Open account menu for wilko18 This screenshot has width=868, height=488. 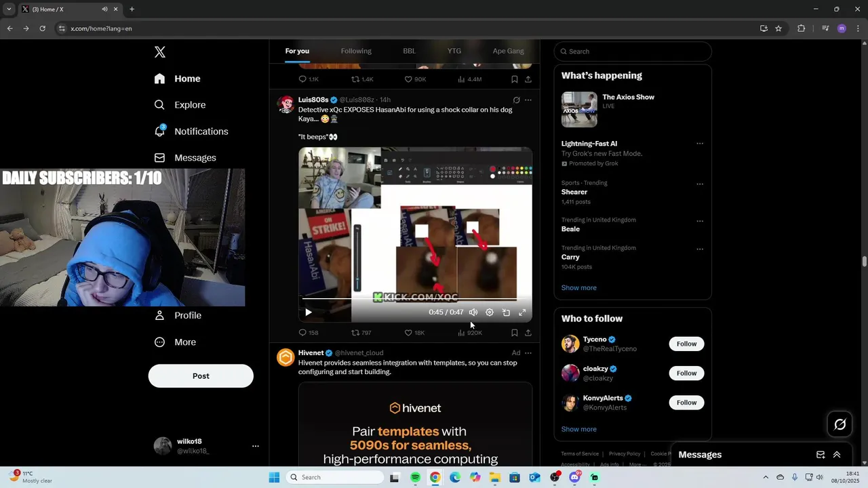click(x=206, y=446)
